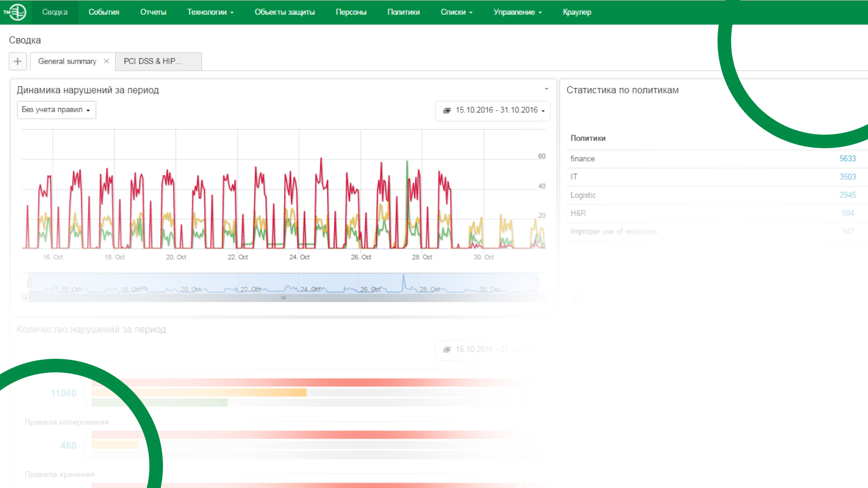The width and height of the screenshot is (868, 488).
Task: Click the Статистика по политикам widget title
Action: [622, 90]
